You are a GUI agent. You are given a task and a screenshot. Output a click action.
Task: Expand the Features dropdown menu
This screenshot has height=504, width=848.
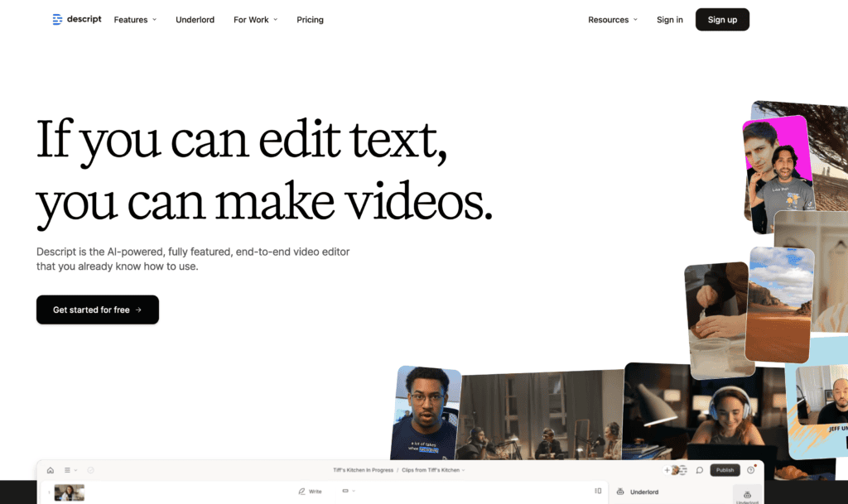tap(135, 20)
